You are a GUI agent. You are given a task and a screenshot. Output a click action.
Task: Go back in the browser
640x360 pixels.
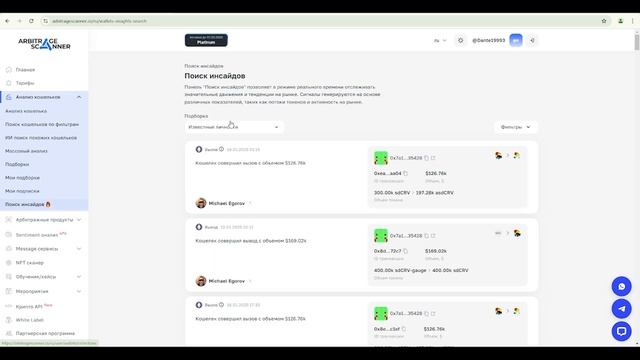coord(7,21)
